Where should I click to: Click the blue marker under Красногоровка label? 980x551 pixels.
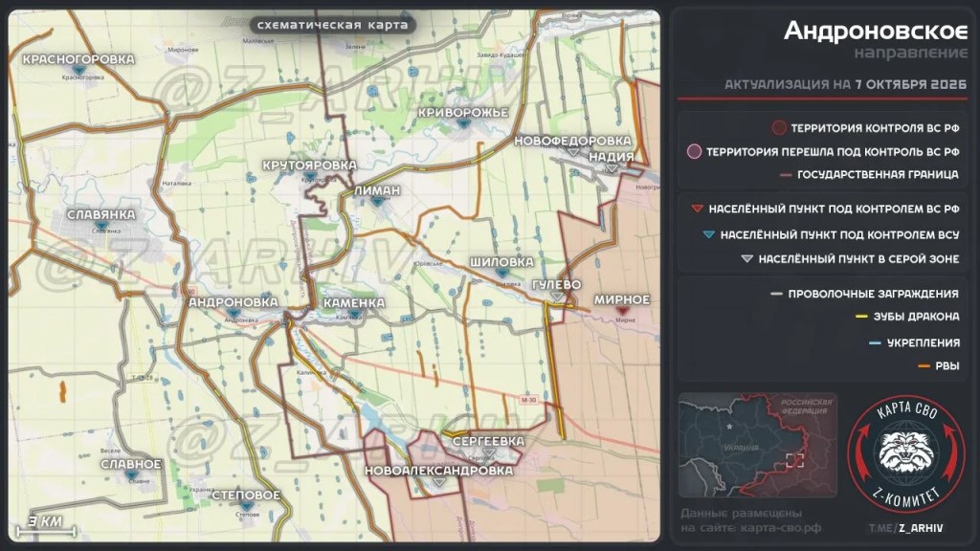pos(78,70)
